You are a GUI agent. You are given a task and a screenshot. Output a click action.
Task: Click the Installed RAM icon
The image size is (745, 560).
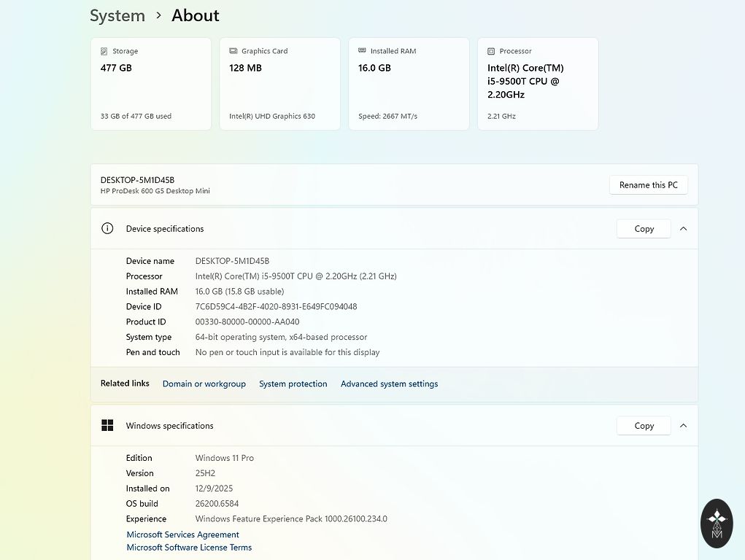point(363,52)
